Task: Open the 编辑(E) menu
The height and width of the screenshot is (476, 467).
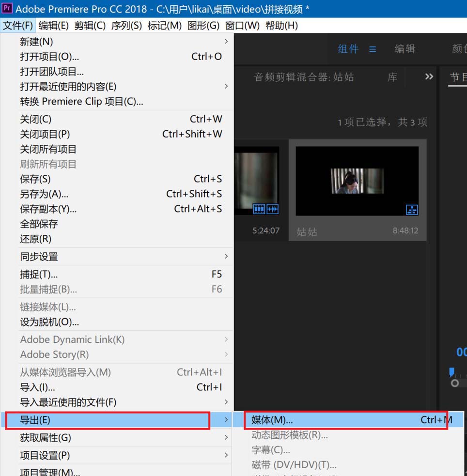Action: 53,26
